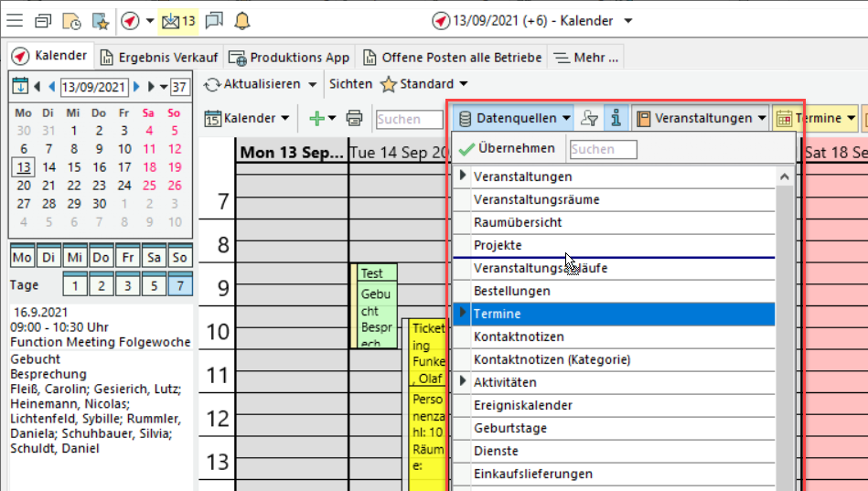Toggle the blue info icon
This screenshot has height=491, width=868.
coord(616,118)
